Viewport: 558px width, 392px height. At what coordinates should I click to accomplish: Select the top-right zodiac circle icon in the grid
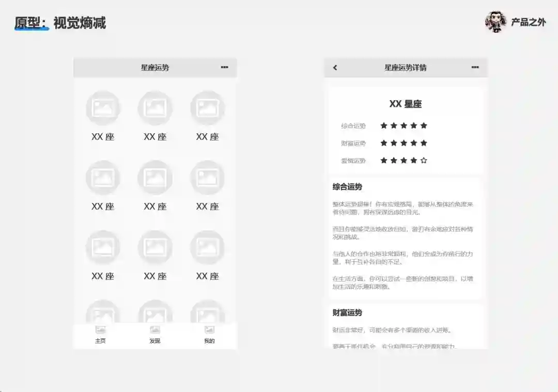(208, 107)
